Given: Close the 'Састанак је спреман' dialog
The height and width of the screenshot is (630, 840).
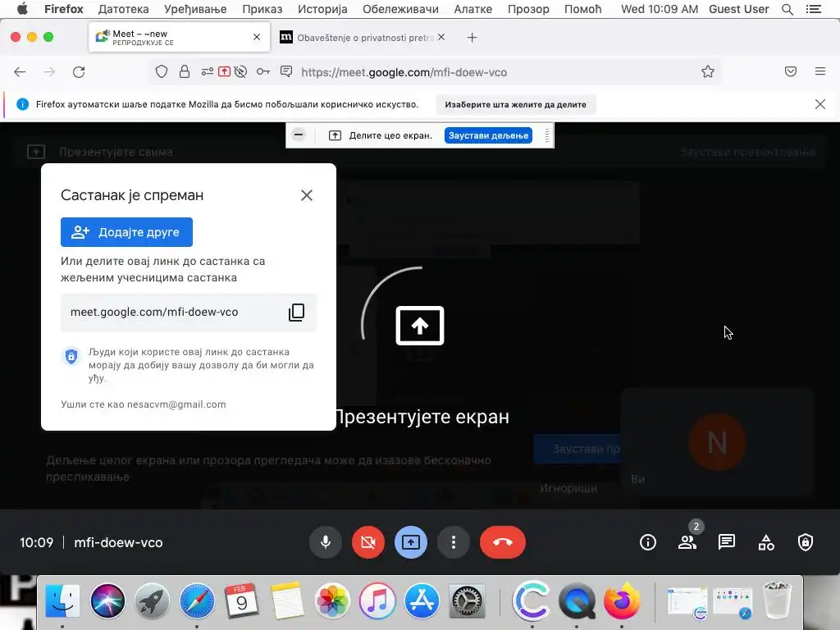Looking at the screenshot, I should (307, 195).
